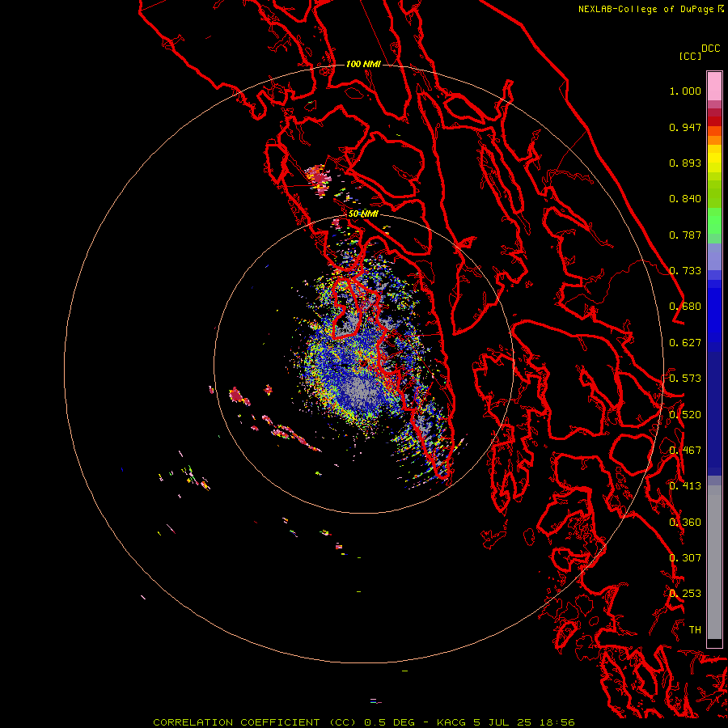Click the DCC product label

[x=711, y=49]
